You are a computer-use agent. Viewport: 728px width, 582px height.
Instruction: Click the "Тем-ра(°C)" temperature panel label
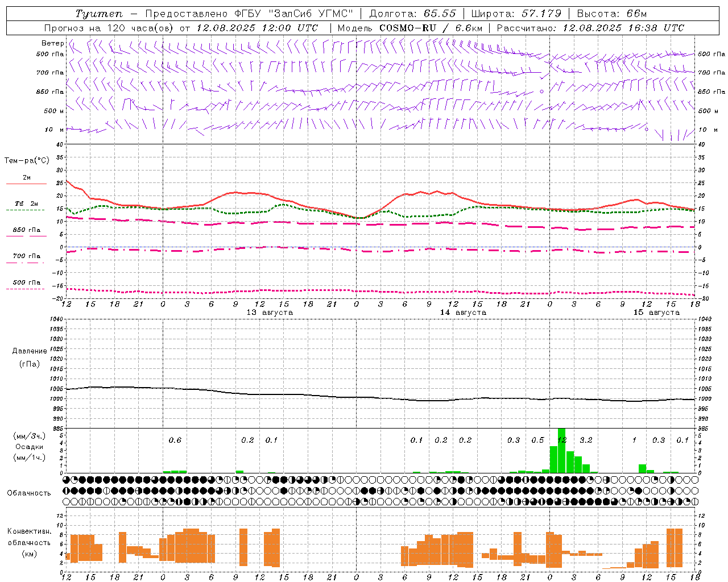pos(27,161)
